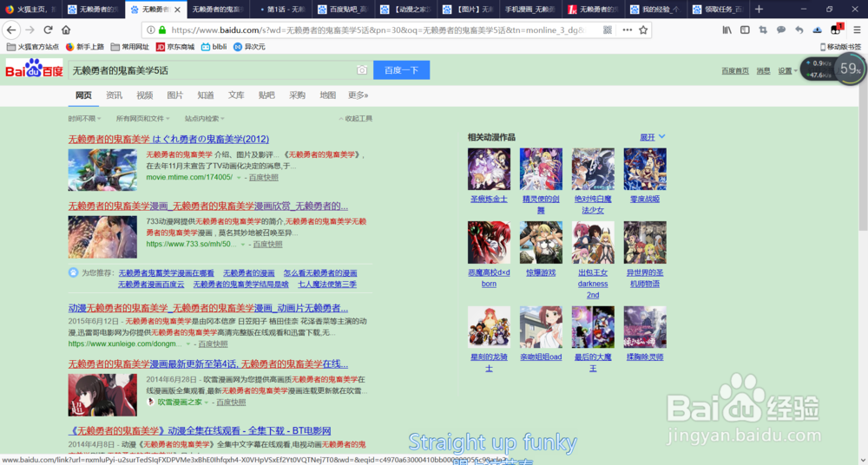Open the bilibili bookmark
The height and width of the screenshot is (465, 868).
[x=214, y=47]
